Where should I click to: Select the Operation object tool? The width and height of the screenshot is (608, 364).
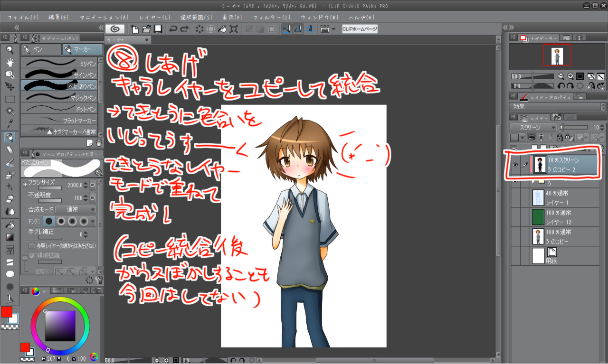(9, 75)
